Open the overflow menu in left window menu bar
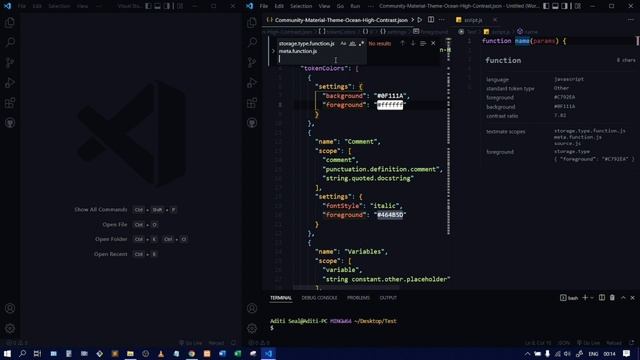Viewport: 640px width, 360px height. coord(99,6)
